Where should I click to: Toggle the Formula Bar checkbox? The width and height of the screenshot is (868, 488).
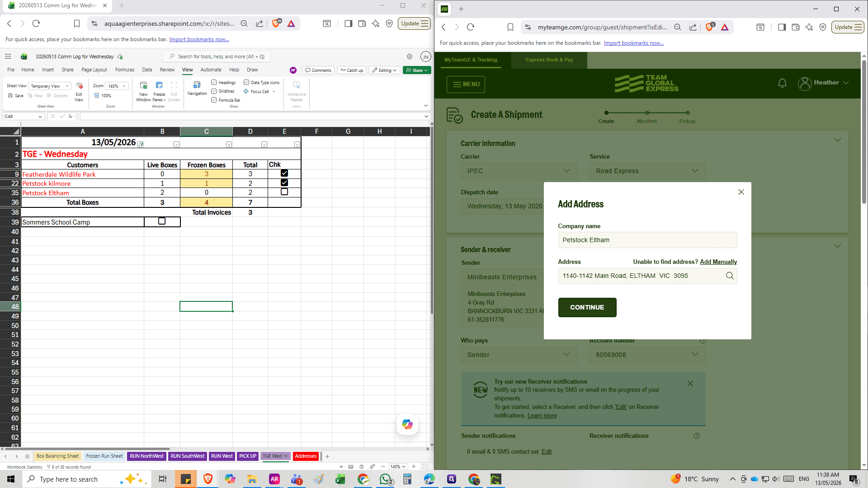click(x=214, y=100)
